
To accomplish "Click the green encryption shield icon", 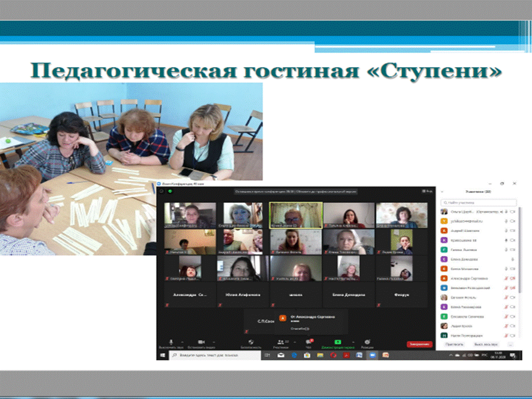I will click(170, 191).
